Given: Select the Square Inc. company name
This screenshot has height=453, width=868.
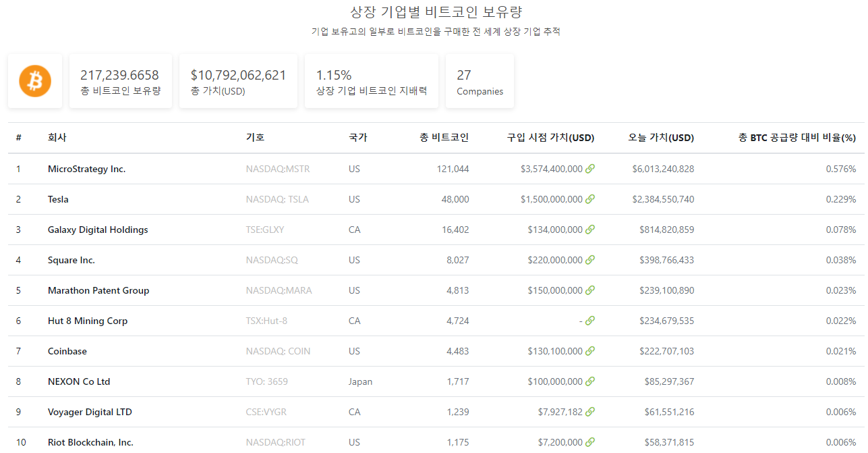Looking at the screenshot, I should coord(71,260).
